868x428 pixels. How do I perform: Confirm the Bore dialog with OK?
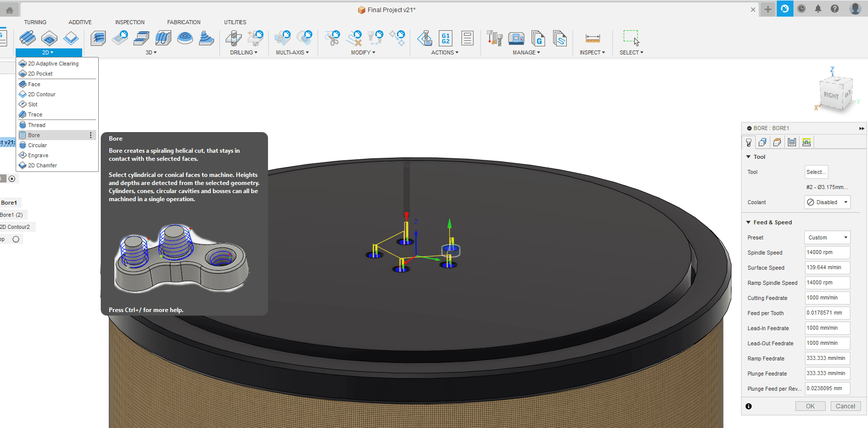[810, 406]
